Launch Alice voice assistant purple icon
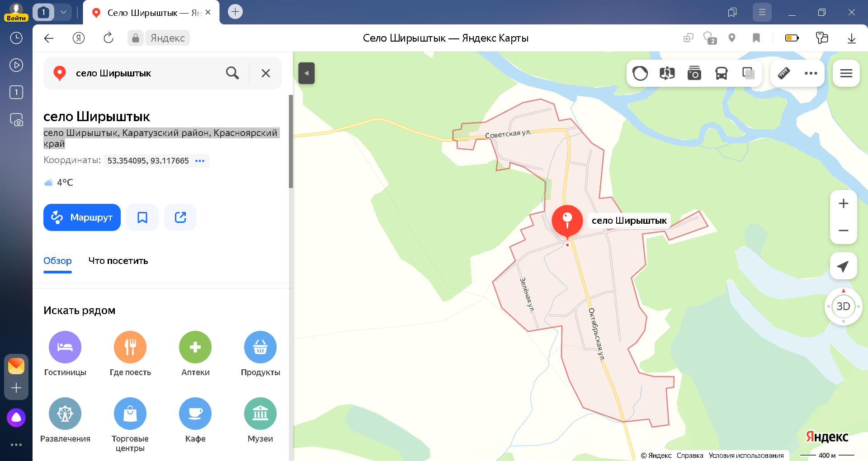 click(16, 418)
